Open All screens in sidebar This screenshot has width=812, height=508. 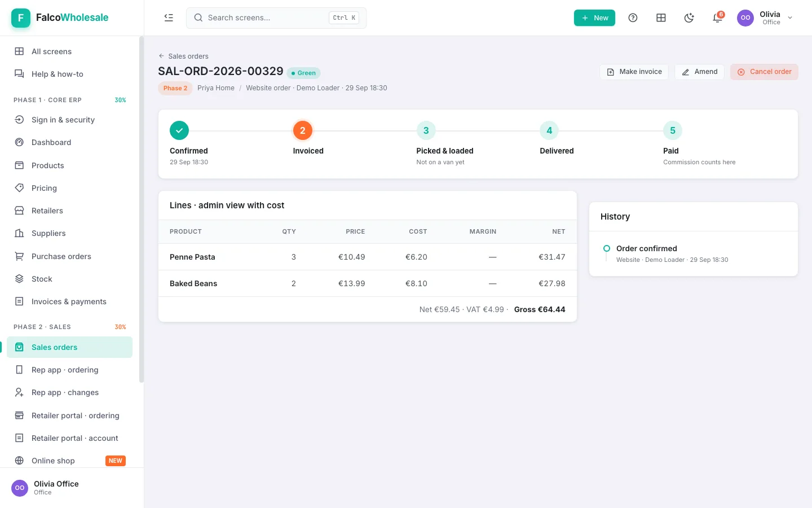tap(70, 51)
